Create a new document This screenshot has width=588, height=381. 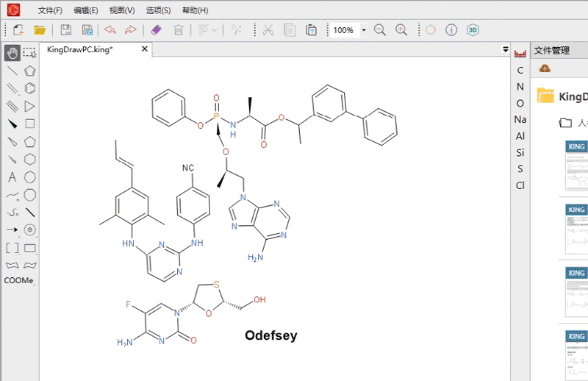tap(18, 30)
